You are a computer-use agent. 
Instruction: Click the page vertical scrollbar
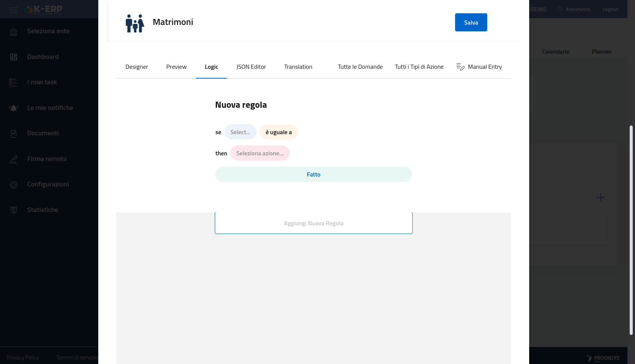pyautogui.click(x=631, y=230)
